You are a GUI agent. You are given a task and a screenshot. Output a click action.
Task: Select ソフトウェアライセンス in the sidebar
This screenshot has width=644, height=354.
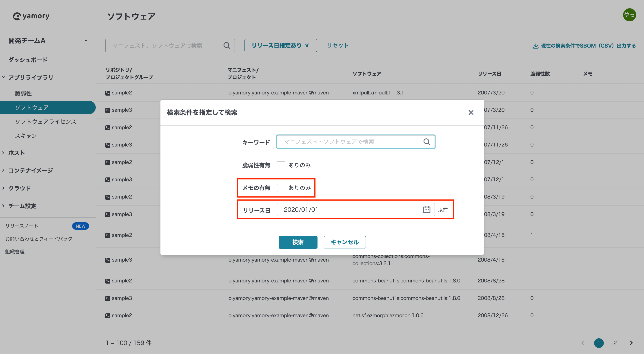46,122
